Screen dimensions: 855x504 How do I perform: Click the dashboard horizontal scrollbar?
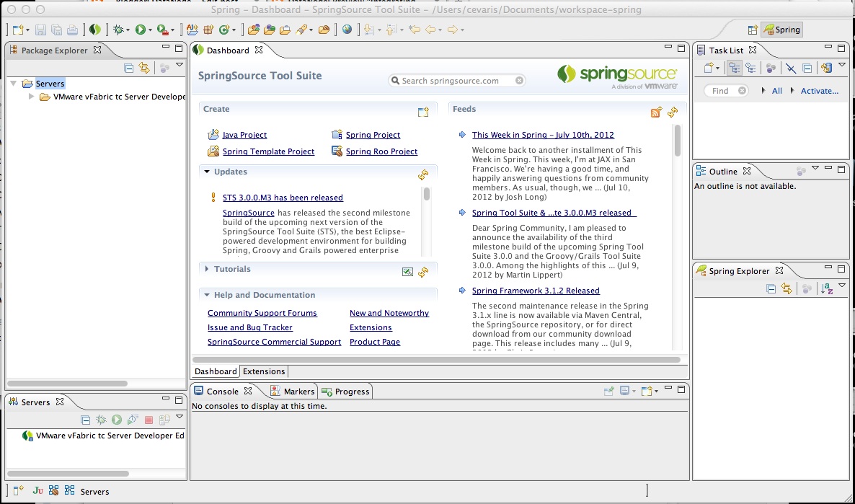coord(437,360)
